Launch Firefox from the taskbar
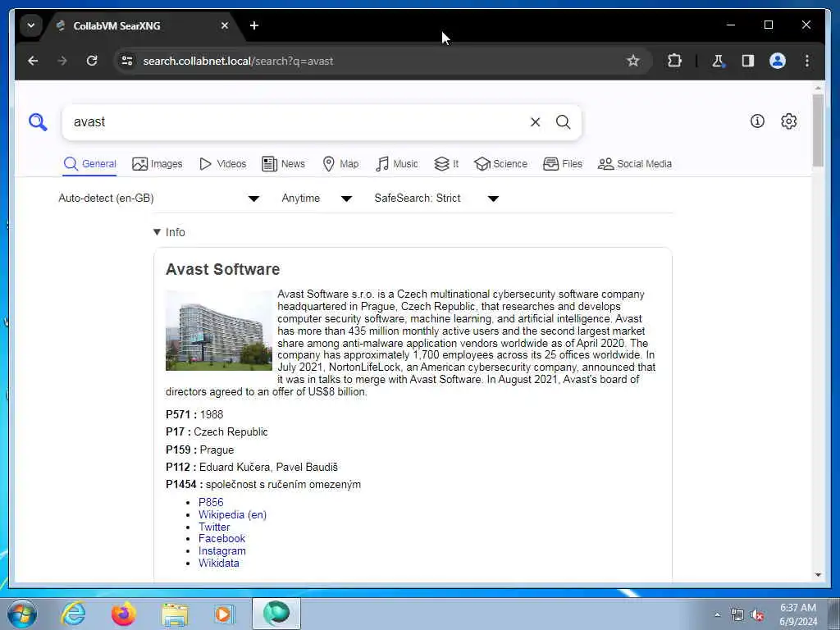Viewport: 840px width, 630px height. (x=124, y=614)
